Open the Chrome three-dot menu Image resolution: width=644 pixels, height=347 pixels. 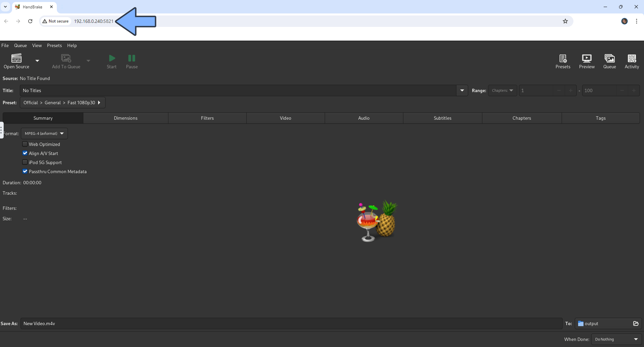pos(637,21)
